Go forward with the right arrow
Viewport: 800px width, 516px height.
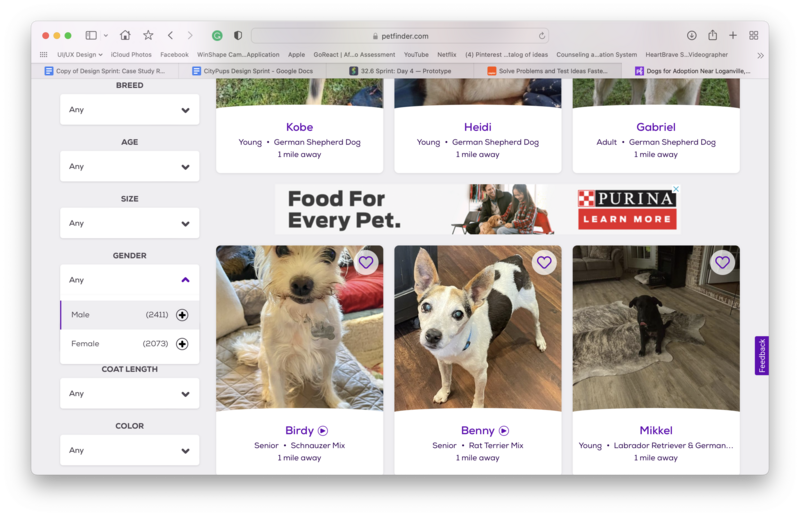tap(190, 35)
